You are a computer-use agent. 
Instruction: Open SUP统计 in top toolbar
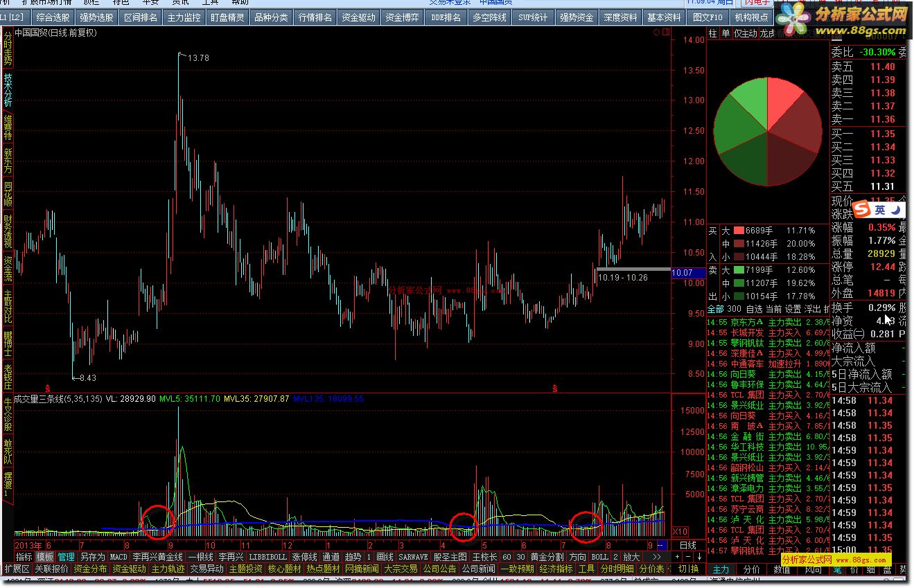pos(533,17)
